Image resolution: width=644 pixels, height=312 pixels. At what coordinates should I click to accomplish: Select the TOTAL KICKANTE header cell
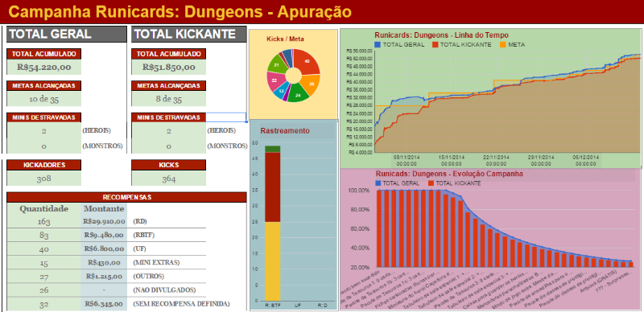pos(189,35)
